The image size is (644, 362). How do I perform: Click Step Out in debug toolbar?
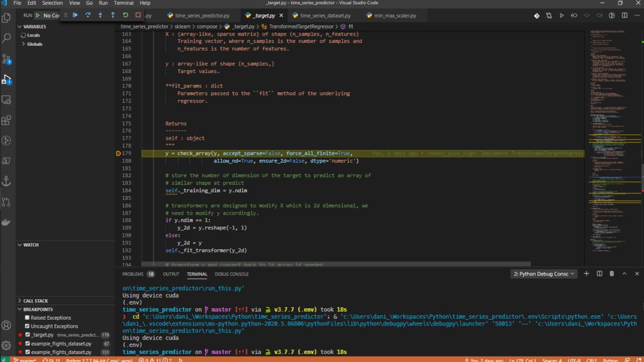[x=113, y=16]
